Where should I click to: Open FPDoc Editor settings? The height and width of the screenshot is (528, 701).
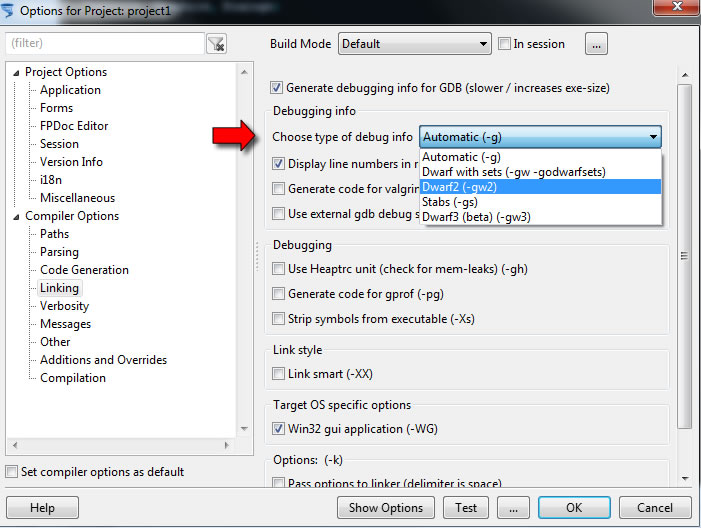(x=74, y=126)
